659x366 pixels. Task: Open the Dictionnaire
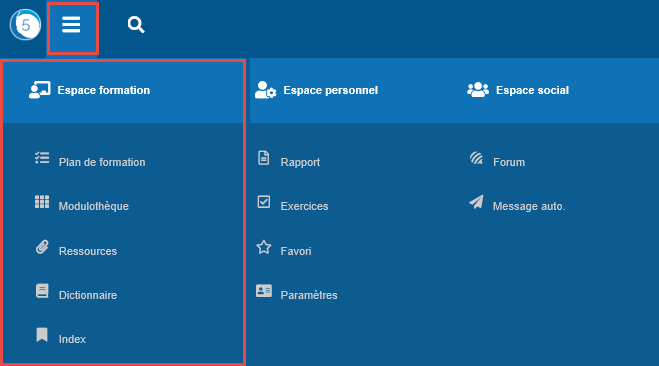point(88,295)
